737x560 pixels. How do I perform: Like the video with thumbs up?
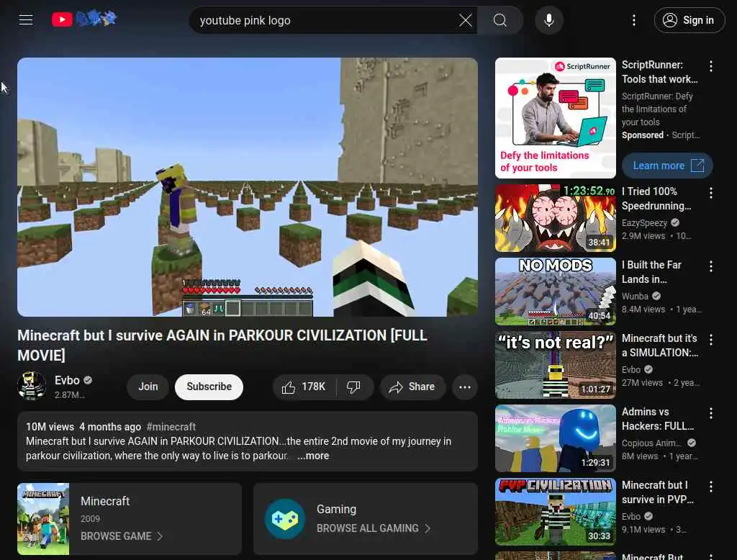coord(304,387)
